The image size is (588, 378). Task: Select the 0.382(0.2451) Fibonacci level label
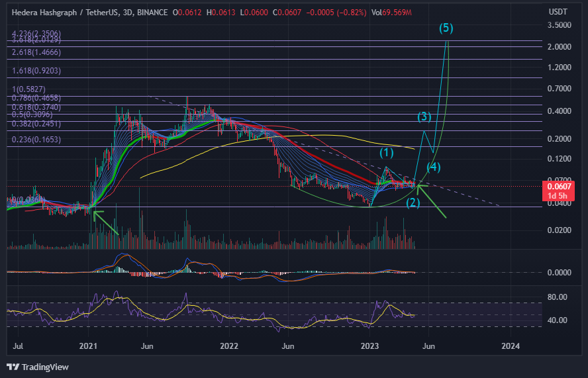tap(36, 124)
